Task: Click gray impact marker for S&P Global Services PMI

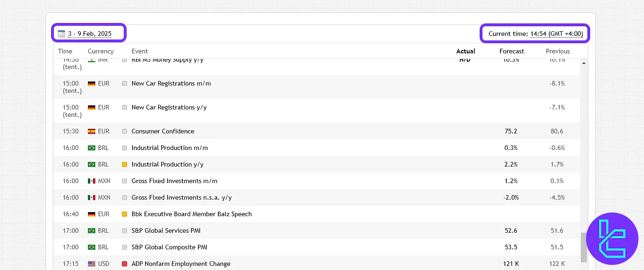Action: click(124, 230)
